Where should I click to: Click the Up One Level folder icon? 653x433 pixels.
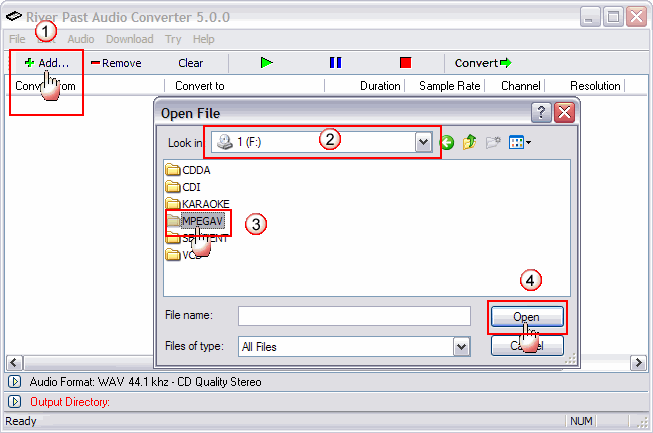pyautogui.click(x=469, y=142)
